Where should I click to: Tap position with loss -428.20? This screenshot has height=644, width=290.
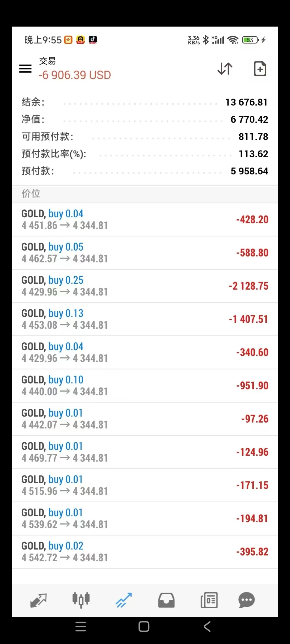click(145, 220)
